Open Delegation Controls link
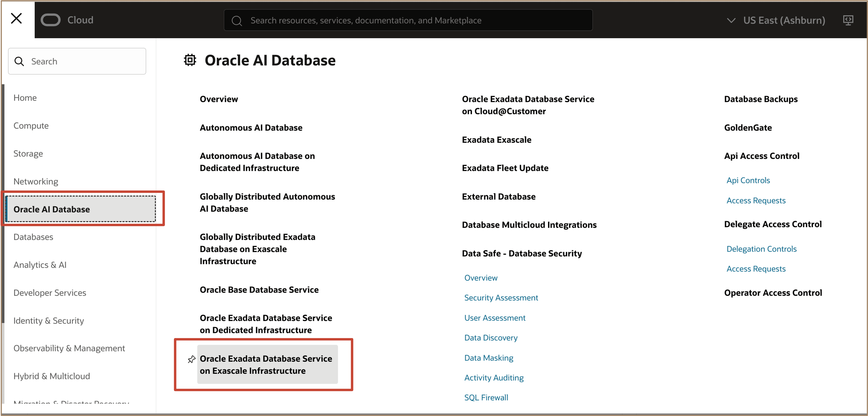 [x=762, y=249]
